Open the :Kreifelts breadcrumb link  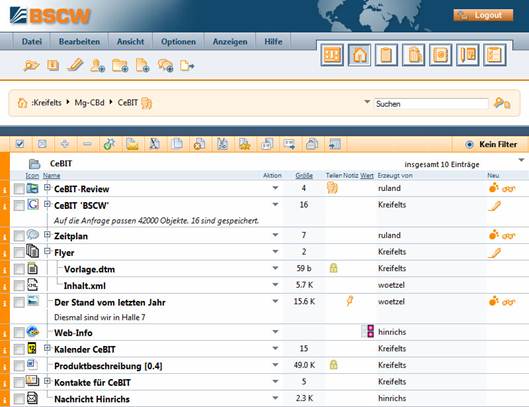click(47, 103)
